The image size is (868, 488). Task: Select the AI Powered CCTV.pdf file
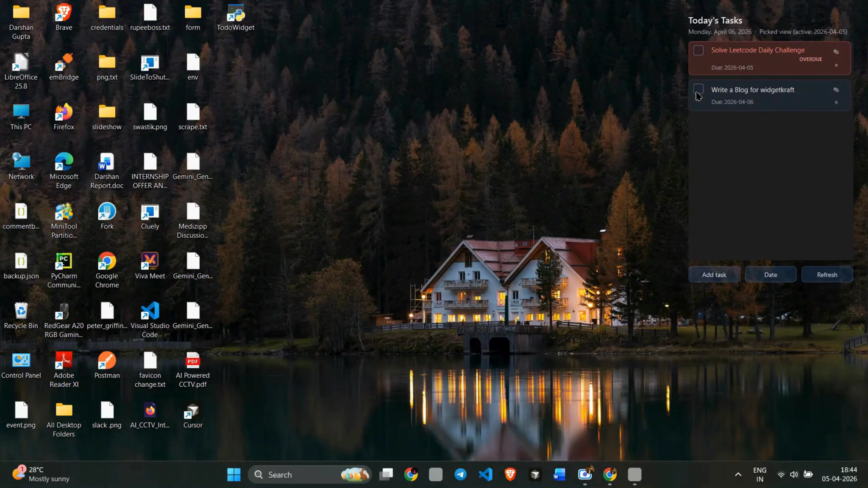coord(193,370)
